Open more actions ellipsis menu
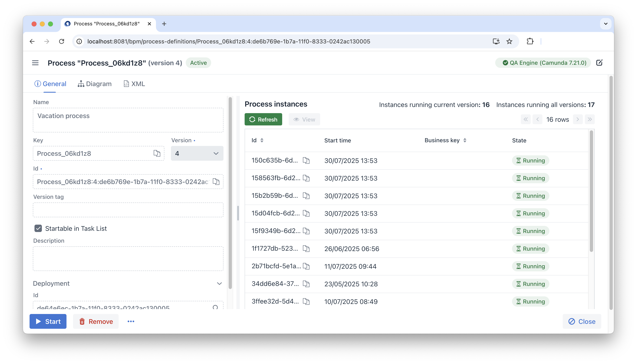The width and height of the screenshot is (637, 364). click(x=131, y=321)
